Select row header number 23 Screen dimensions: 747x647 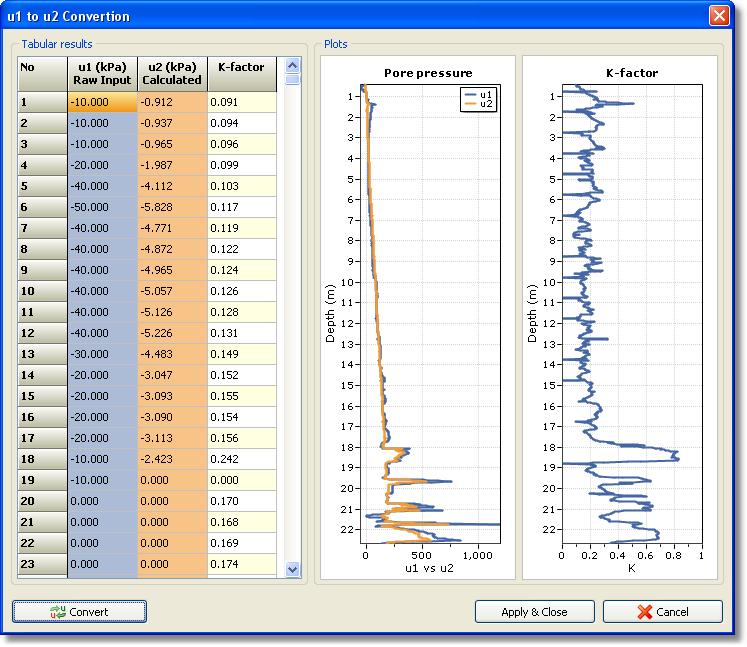click(43, 564)
